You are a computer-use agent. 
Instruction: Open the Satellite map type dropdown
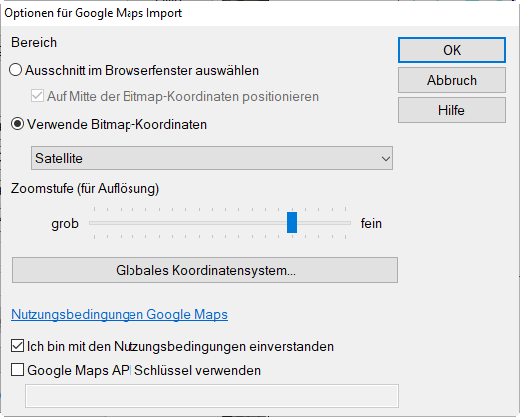[x=212, y=158]
